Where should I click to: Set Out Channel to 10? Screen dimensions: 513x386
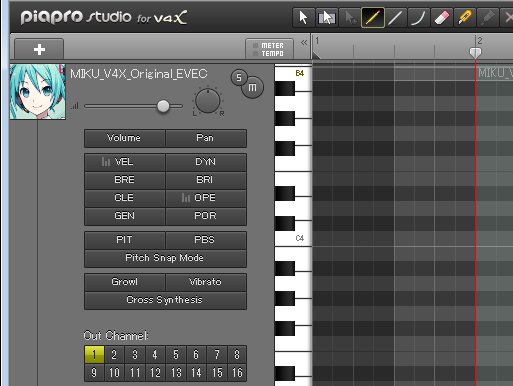[114, 372]
